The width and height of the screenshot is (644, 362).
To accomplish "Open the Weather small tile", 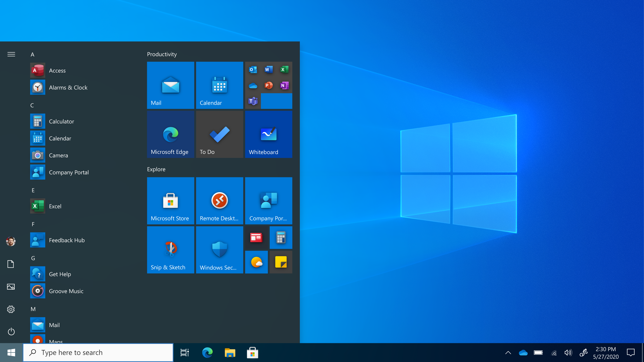I will 256,262.
